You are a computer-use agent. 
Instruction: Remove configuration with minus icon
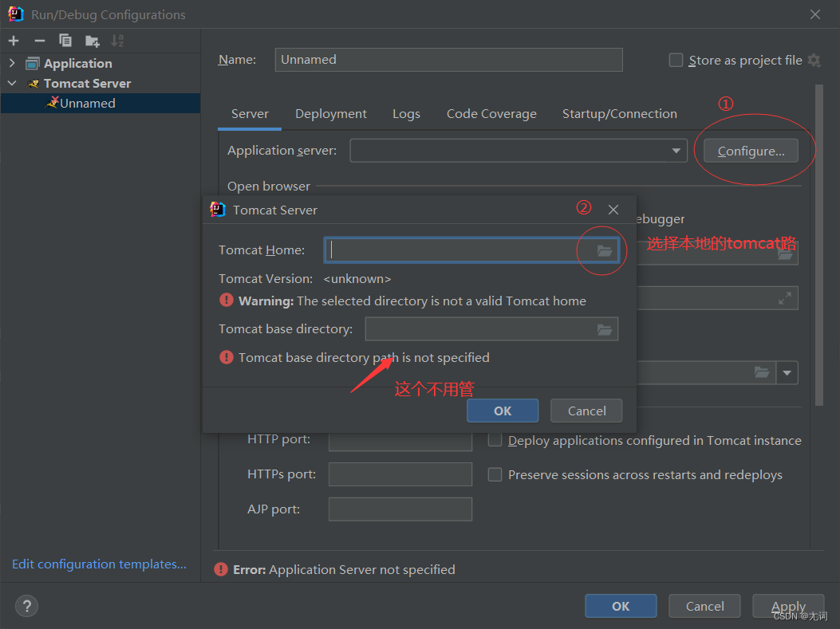click(40, 41)
